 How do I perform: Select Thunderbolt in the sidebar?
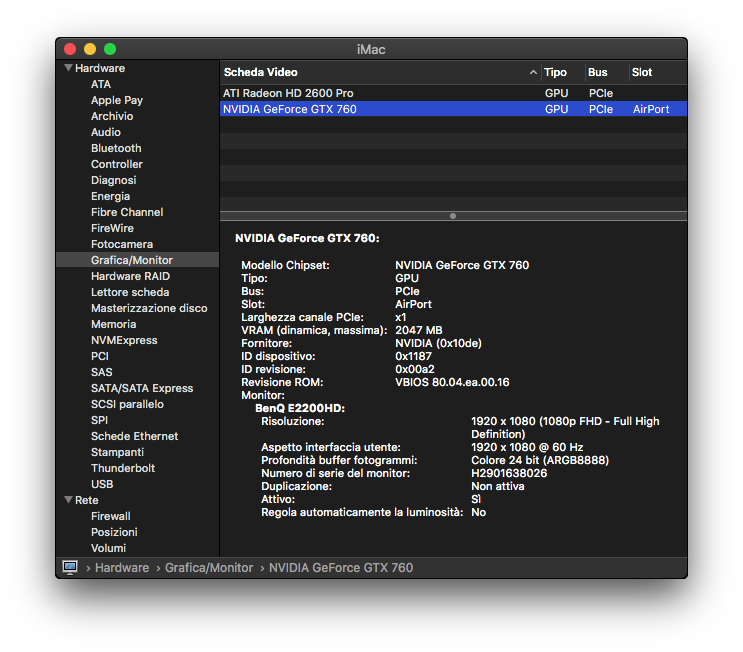(123, 468)
